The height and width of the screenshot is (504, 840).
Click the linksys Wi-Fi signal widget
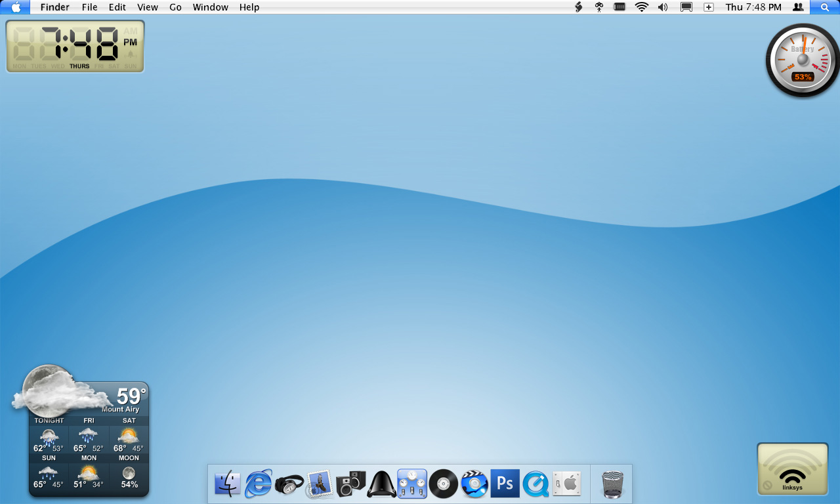(793, 469)
